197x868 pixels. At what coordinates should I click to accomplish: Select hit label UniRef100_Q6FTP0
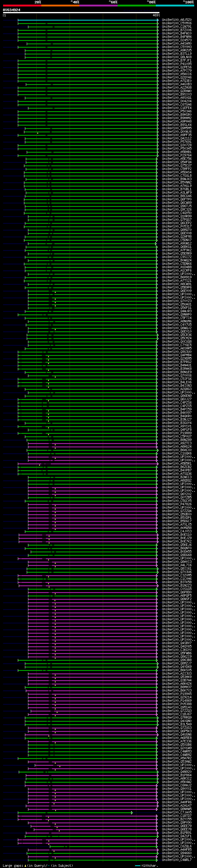pos(176,199)
